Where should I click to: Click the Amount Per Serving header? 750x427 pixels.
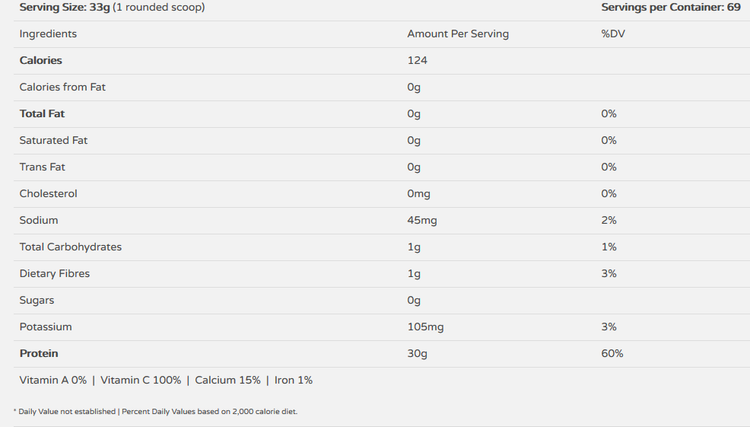click(458, 34)
